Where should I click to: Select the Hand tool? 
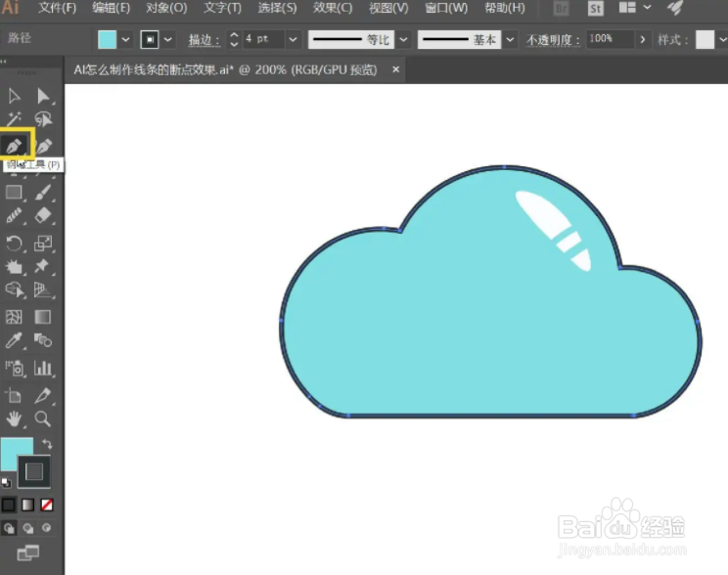tap(14, 420)
